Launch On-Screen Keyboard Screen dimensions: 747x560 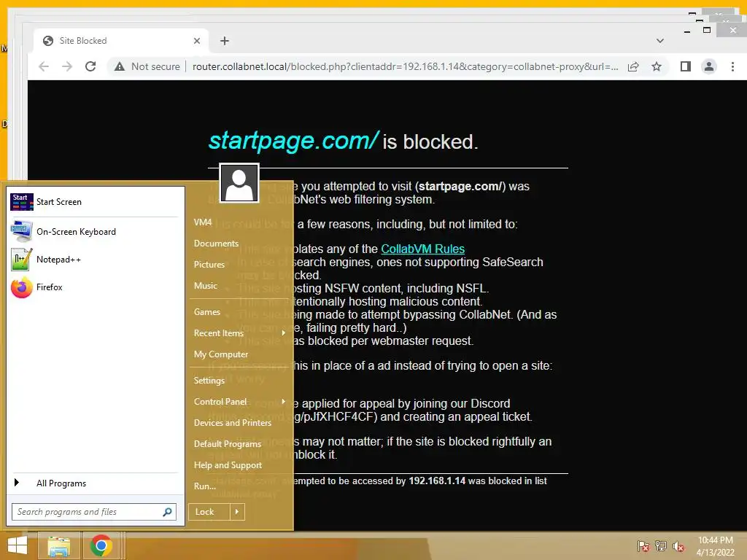click(94, 231)
